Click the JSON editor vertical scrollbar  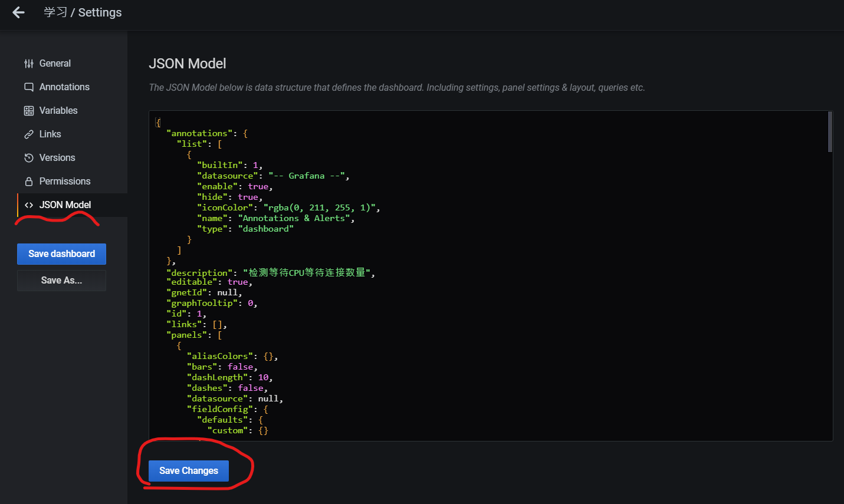tap(830, 132)
